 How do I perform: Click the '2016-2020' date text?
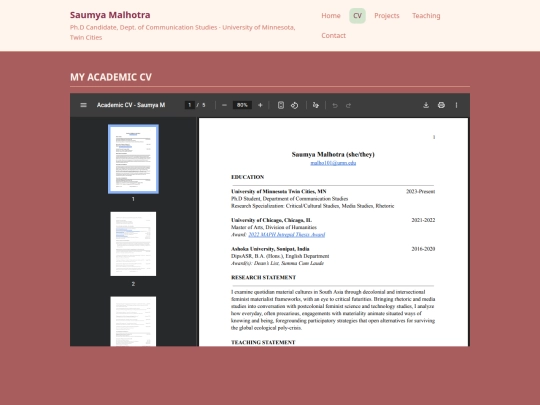point(423,249)
